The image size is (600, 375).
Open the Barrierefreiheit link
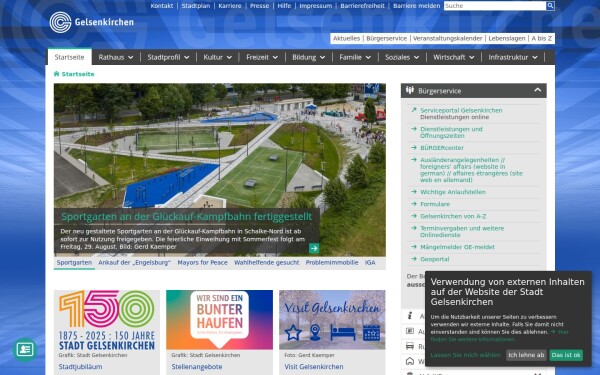362,6
